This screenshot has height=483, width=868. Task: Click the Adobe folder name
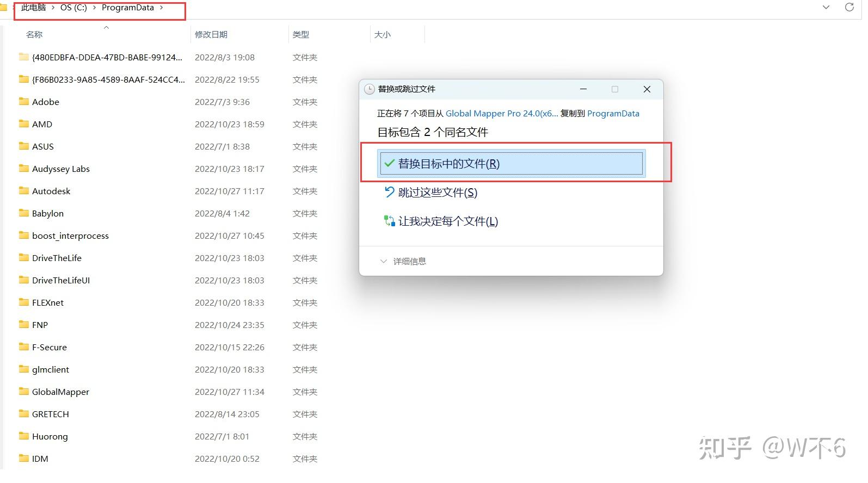(x=46, y=102)
